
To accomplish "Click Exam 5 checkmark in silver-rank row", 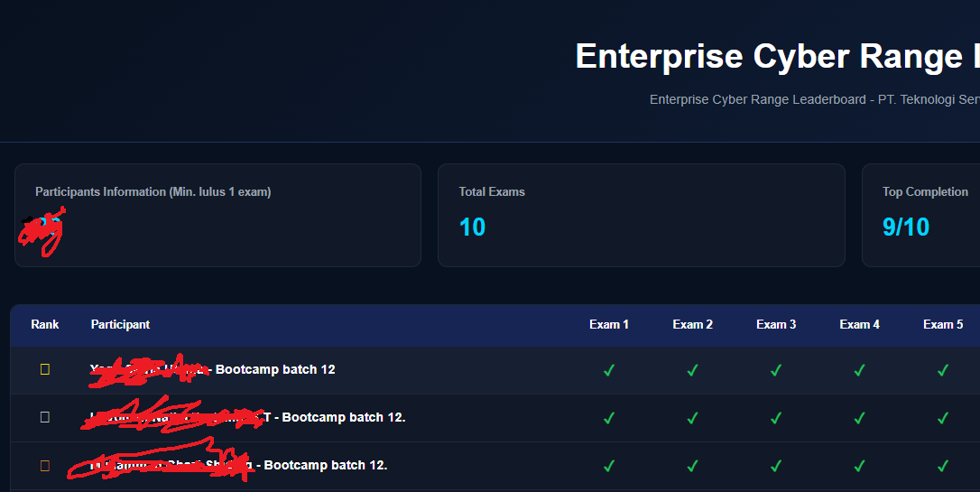I will click(943, 418).
